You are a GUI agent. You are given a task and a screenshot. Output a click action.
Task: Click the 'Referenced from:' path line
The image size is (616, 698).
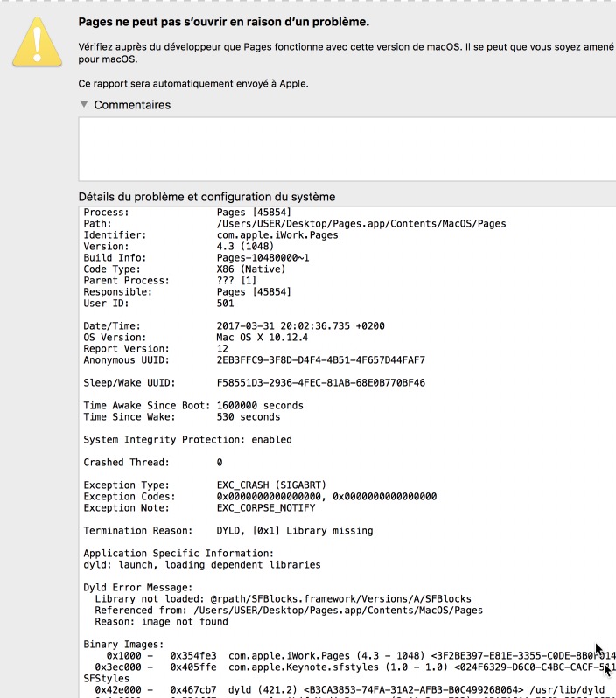coord(289,611)
